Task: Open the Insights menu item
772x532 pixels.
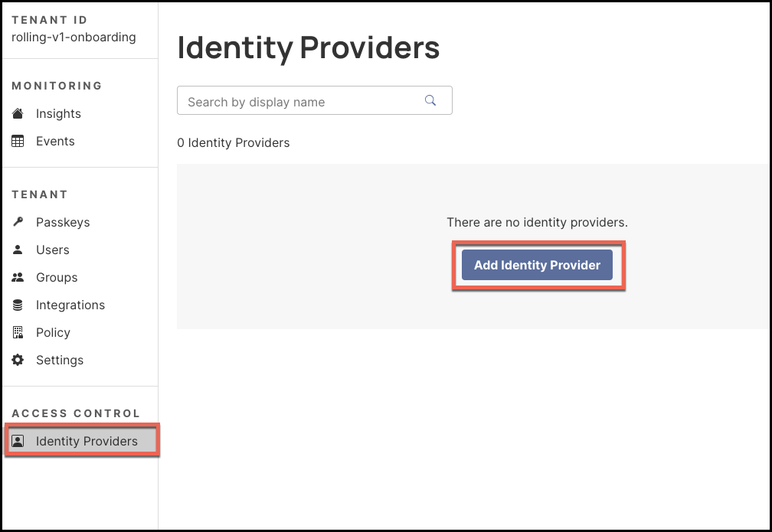Action: click(x=58, y=113)
